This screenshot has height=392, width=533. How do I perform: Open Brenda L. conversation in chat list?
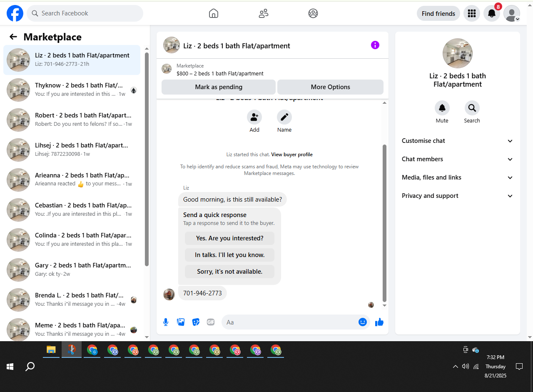click(72, 300)
